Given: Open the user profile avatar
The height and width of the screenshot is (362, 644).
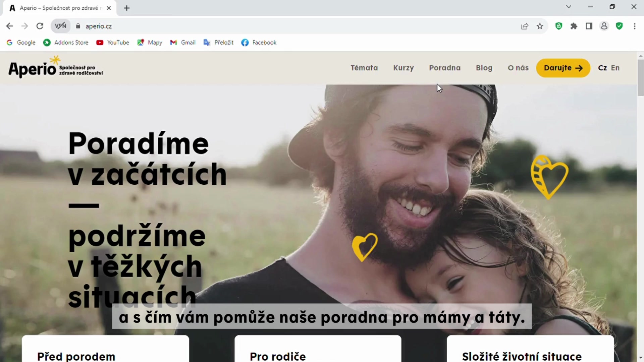Looking at the screenshot, I should [604, 26].
